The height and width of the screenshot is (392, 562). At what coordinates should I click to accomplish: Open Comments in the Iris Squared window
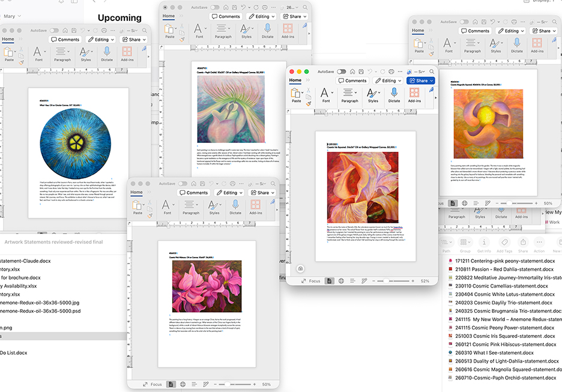click(352, 80)
